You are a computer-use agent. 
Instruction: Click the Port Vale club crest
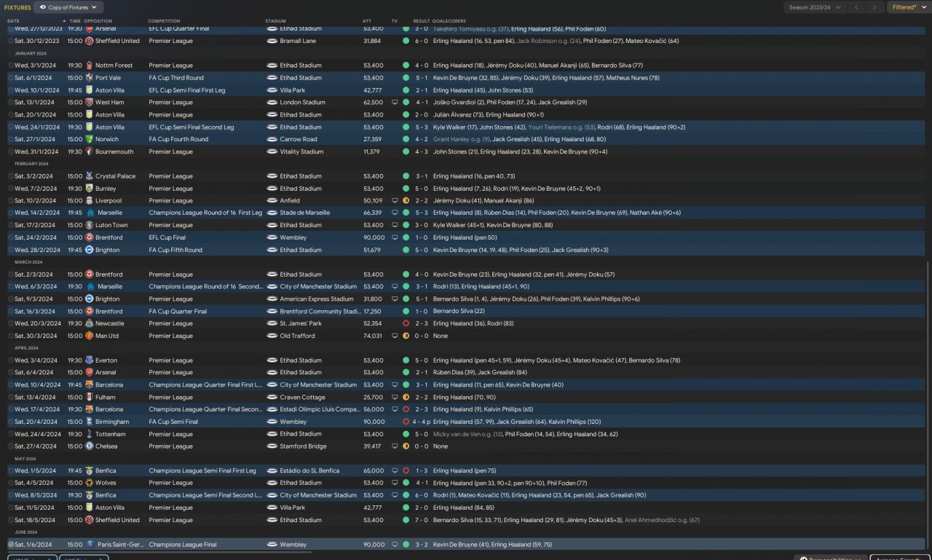90,78
